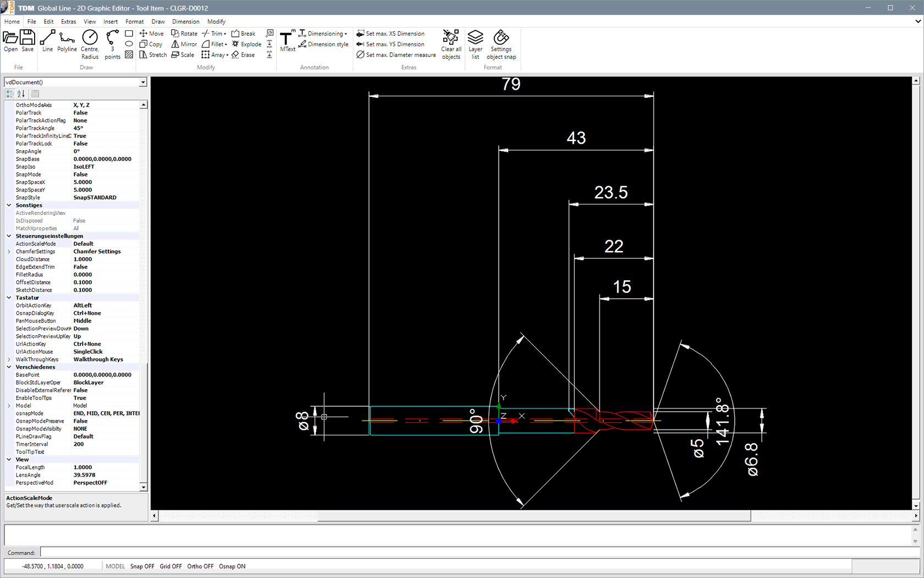Toggle Snap OFF in status bar
This screenshot has width=924, height=578.
[142, 566]
